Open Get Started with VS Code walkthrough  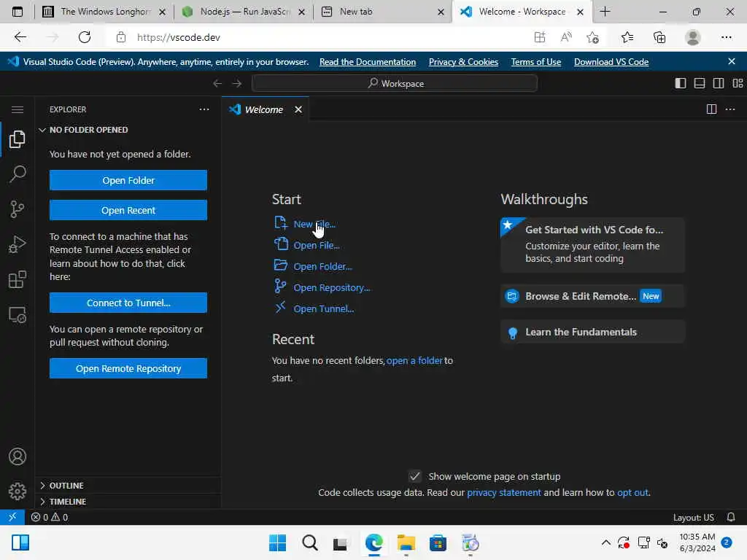tap(592, 245)
